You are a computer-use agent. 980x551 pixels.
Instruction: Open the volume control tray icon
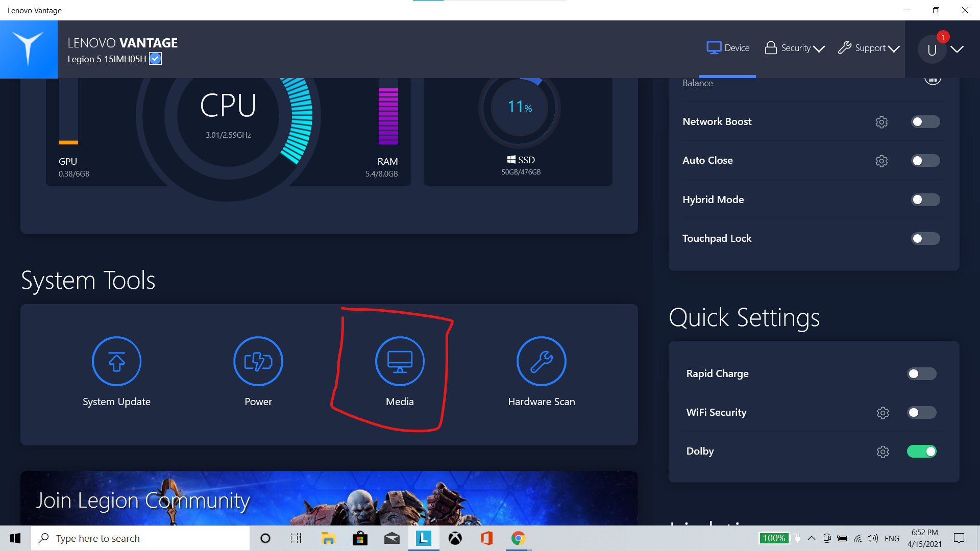pyautogui.click(x=873, y=538)
